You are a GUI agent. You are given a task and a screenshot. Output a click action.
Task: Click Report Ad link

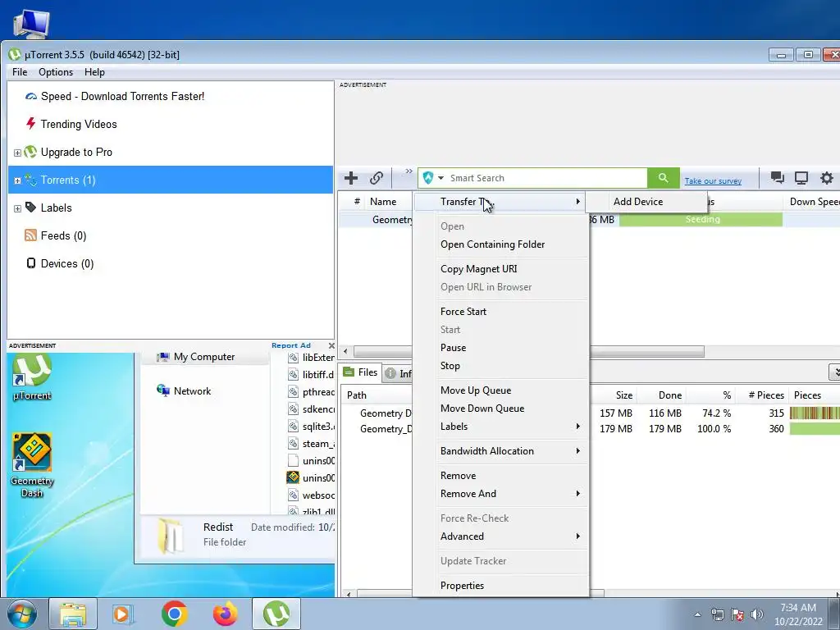point(291,345)
